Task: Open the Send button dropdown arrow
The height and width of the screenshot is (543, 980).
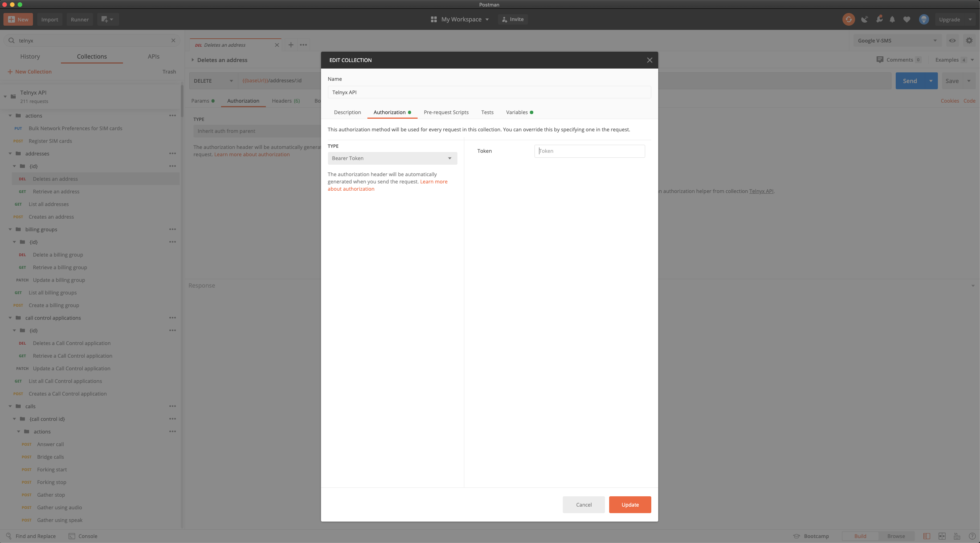Action: [931, 81]
